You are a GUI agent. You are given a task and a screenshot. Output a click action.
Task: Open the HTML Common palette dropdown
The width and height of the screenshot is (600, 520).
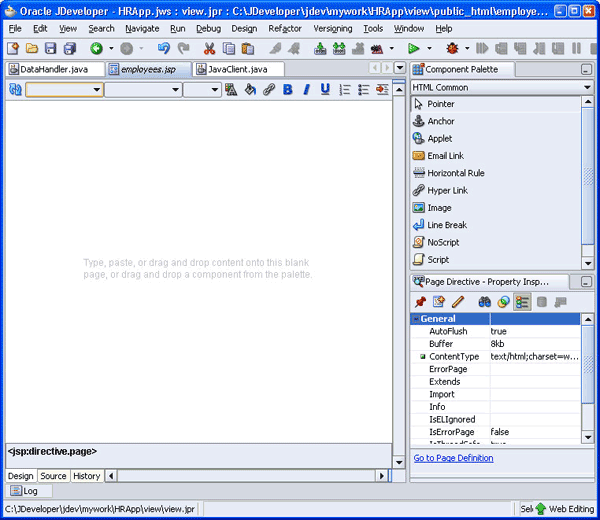click(x=587, y=88)
